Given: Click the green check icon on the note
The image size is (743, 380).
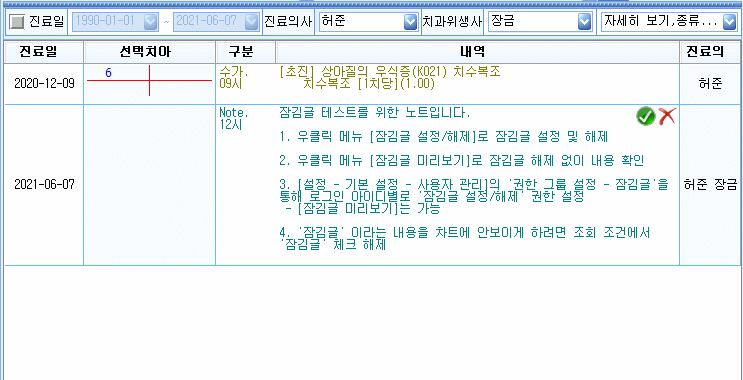Looking at the screenshot, I should (645, 116).
